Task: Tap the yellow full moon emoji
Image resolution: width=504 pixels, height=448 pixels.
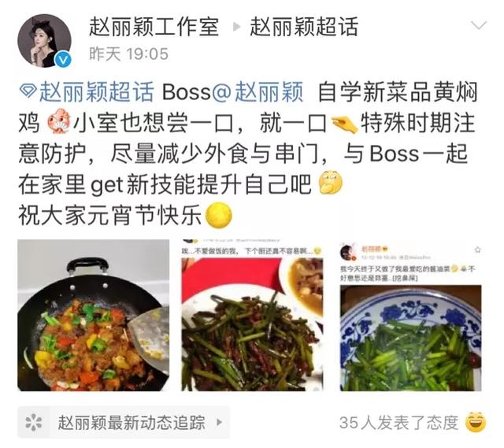Action: pos(218,215)
